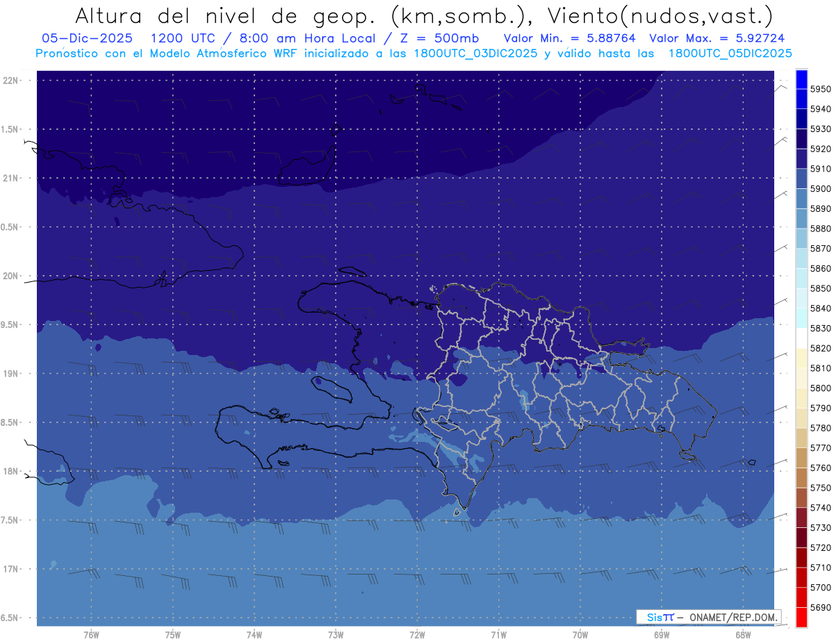
Task: Click the '74W' longitude label
Action: click(254, 635)
